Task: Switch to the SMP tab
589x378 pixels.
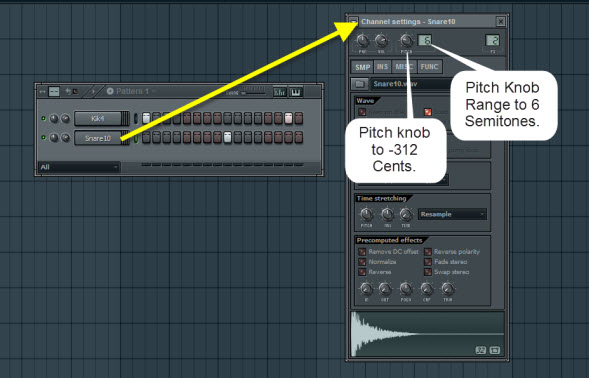Action: pos(362,67)
